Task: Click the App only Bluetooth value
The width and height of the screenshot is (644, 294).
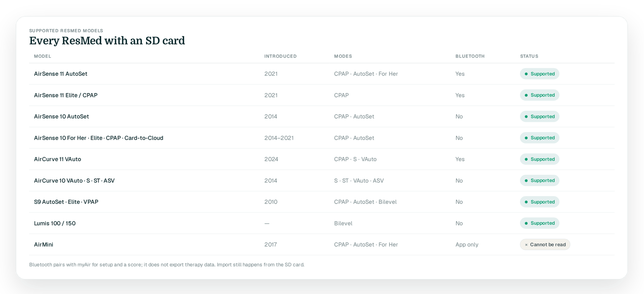Action: 467,244
